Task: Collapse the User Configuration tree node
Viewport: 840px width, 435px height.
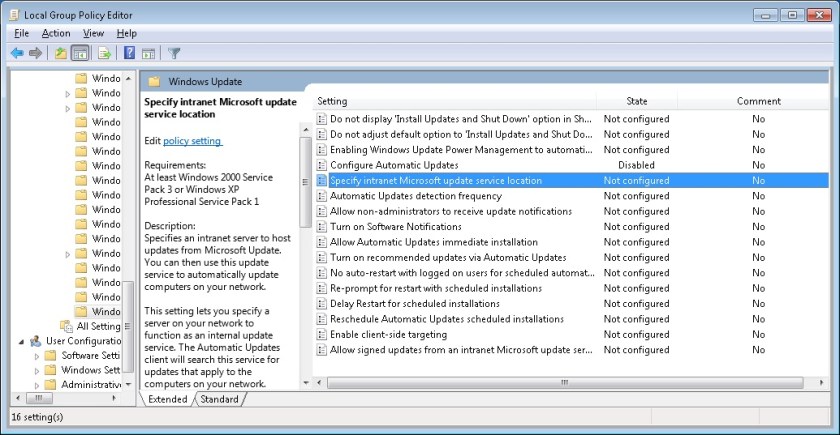Action: (x=22, y=341)
